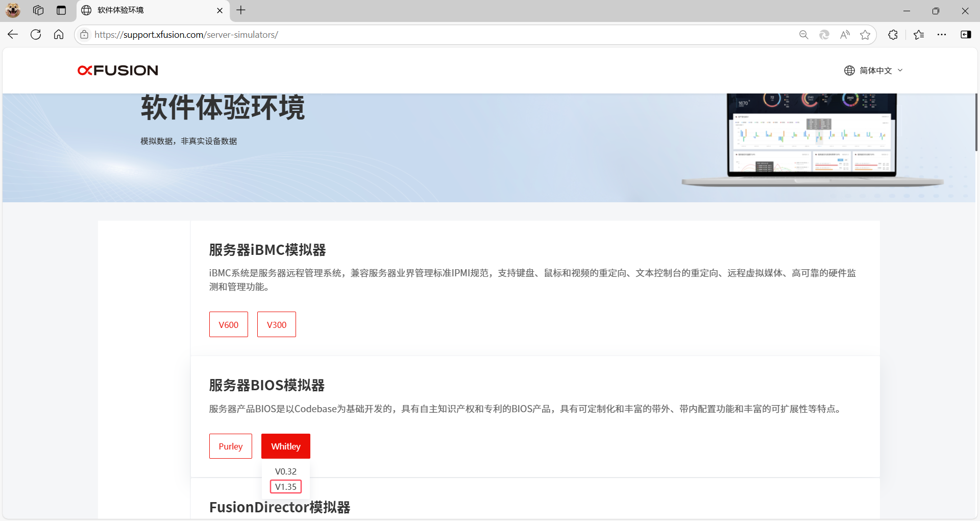The height and width of the screenshot is (521, 980).
Task: Click the Whitley BIOS button
Action: click(286, 446)
